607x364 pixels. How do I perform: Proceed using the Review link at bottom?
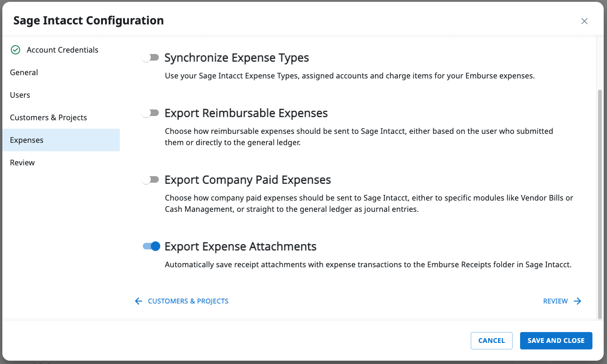click(x=555, y=301)
